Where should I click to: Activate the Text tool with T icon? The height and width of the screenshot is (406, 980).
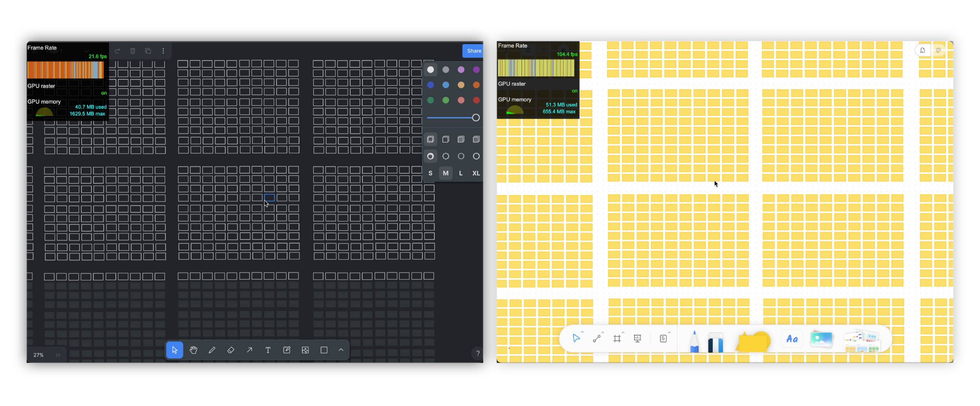point(268,350)
